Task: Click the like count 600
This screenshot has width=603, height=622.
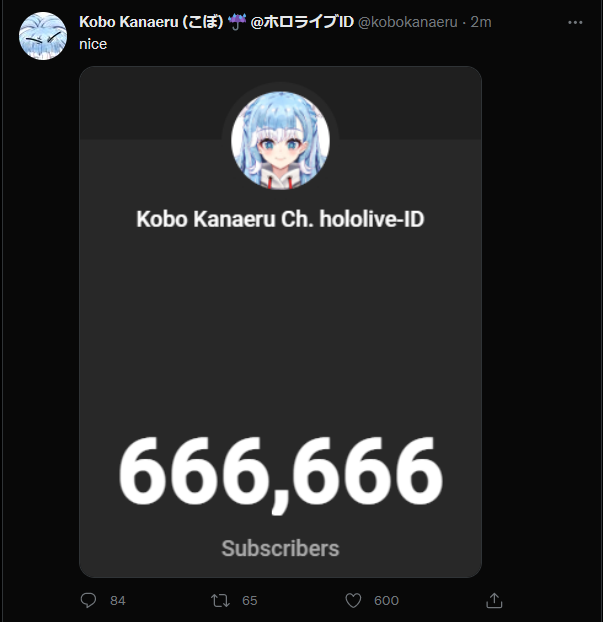Action: pos(386,601)
